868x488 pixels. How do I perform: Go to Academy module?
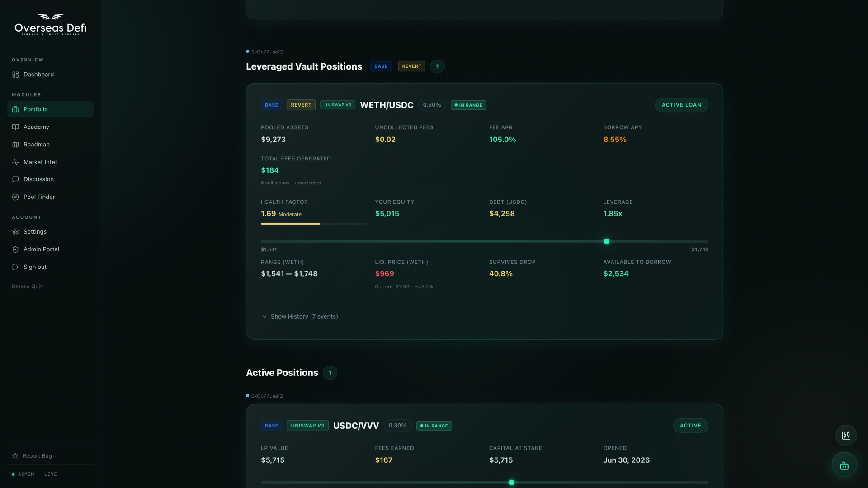50,127
